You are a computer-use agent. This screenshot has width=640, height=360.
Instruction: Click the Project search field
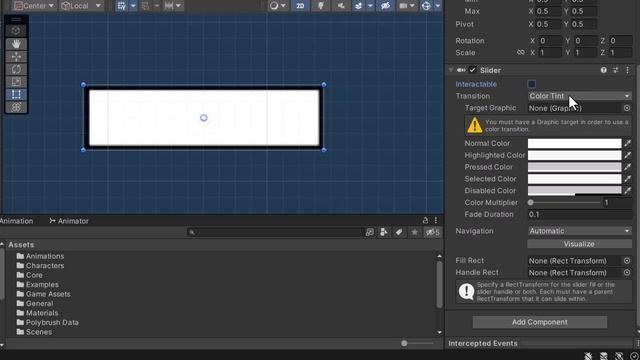[x=275, y=232]
